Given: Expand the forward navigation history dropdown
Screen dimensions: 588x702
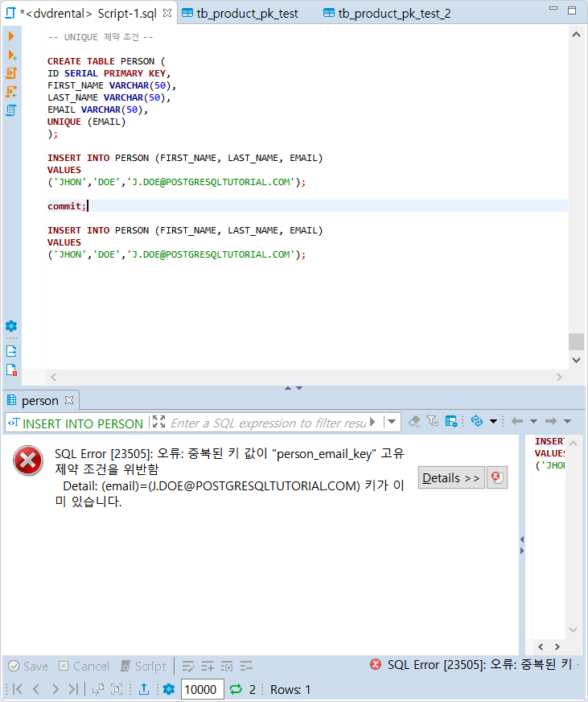Looking at the screenshot, I should coord(567,422).
